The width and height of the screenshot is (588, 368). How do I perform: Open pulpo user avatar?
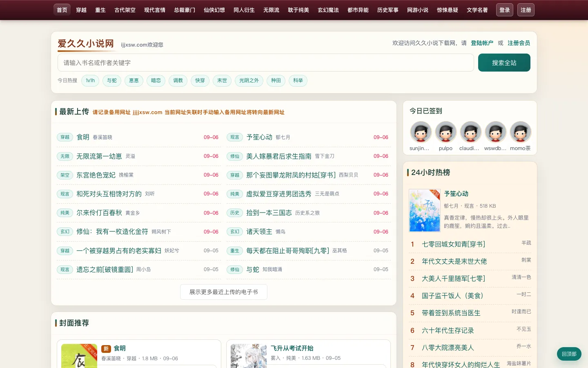click(445, 132)
